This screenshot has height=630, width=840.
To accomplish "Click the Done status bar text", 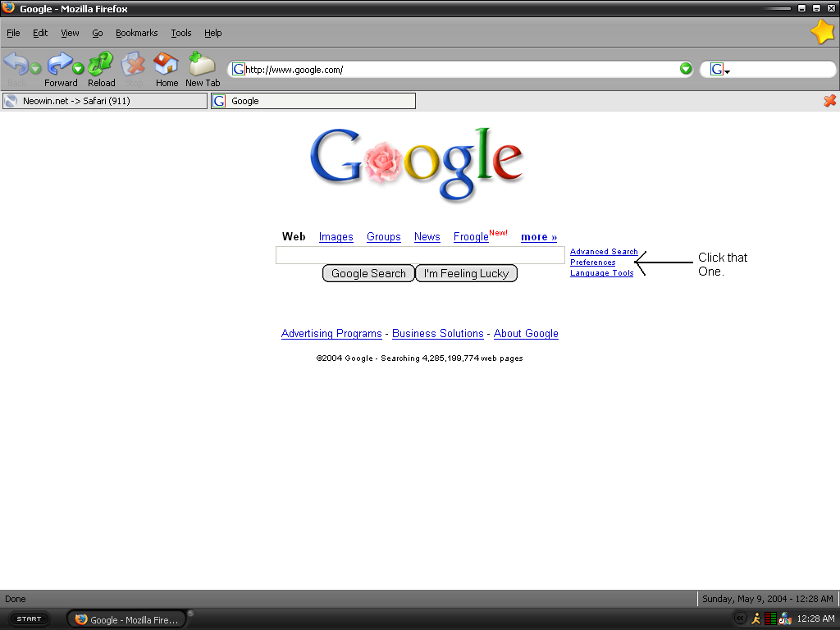I will tap(15, 599).
